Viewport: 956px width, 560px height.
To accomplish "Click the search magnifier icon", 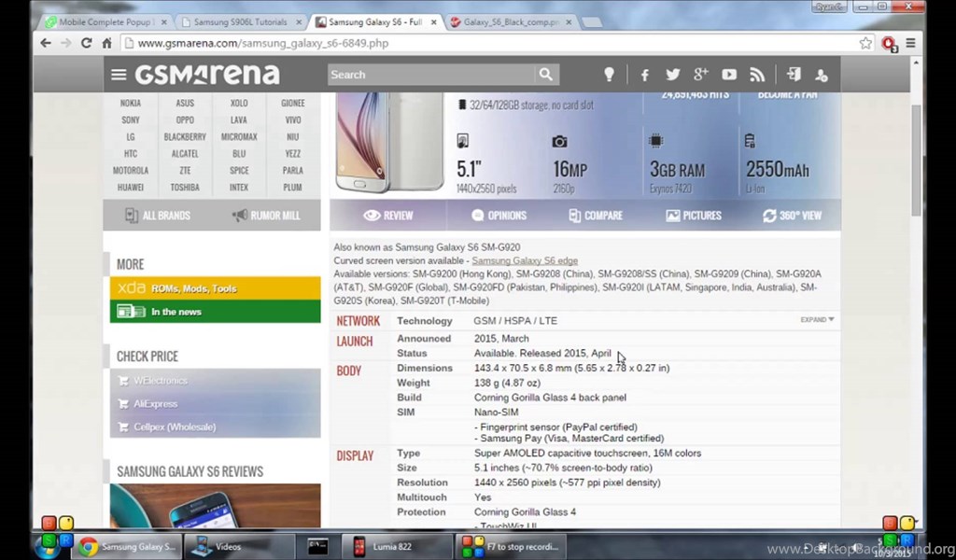I will click(545, 75).
